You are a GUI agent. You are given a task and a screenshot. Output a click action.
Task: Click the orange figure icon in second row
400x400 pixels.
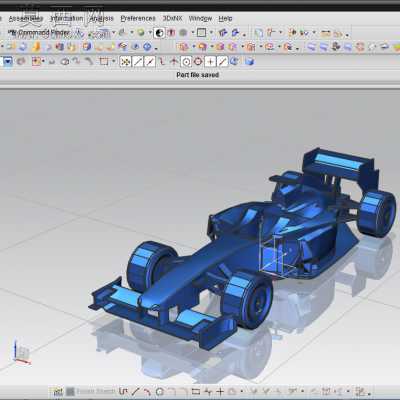pyautogui.click(x=36, y=47)
